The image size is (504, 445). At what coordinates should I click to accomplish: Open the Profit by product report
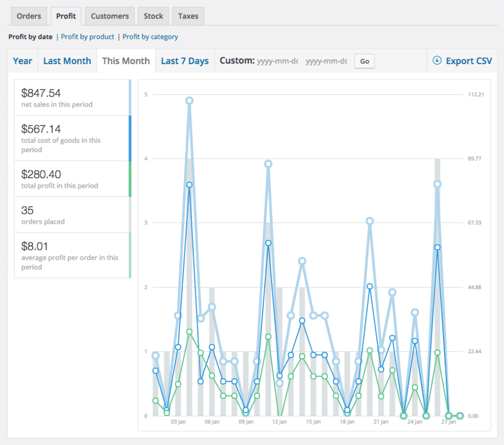coord(88,37)
